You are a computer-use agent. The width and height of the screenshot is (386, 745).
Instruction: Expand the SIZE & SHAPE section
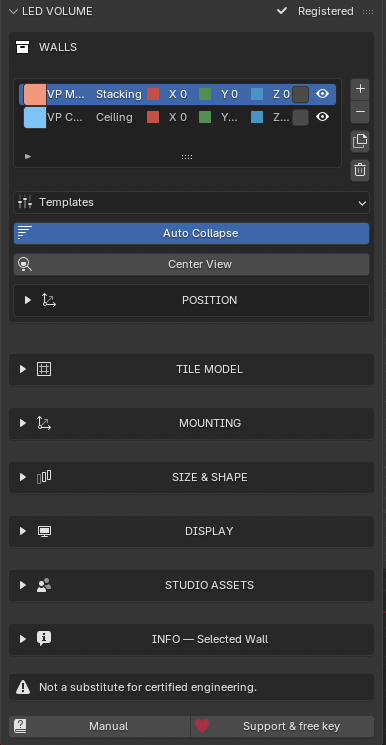(x=22, y=477)
